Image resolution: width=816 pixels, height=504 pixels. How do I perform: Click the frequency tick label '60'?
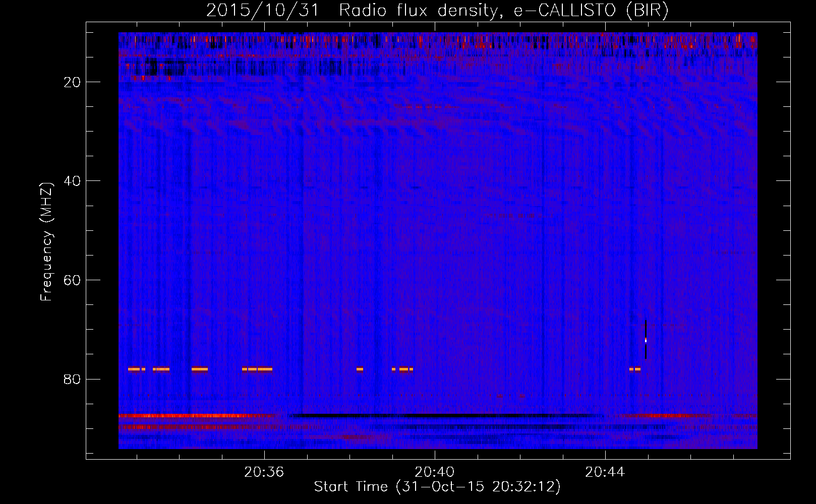pos(73,280)
